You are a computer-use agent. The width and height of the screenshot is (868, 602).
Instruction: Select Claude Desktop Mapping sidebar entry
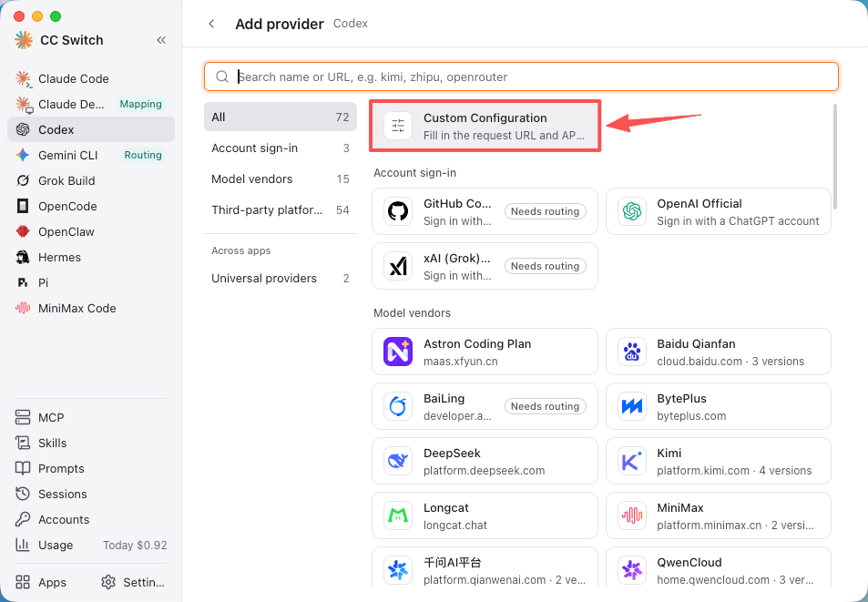[x=91, y=104]
